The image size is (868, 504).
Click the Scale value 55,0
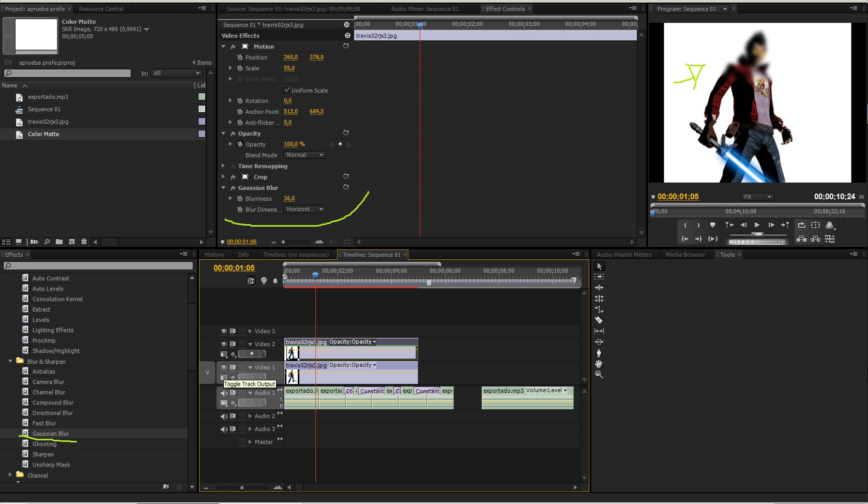point(289,68)
